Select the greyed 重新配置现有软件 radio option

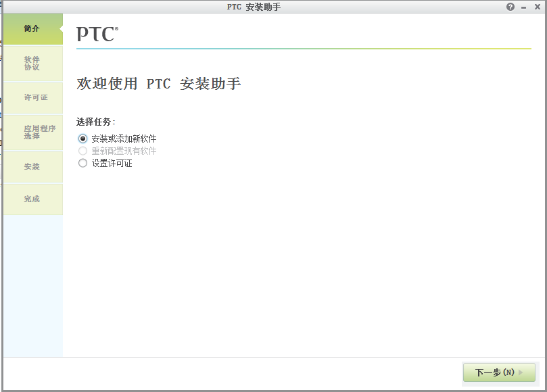(x=82, y=151)
